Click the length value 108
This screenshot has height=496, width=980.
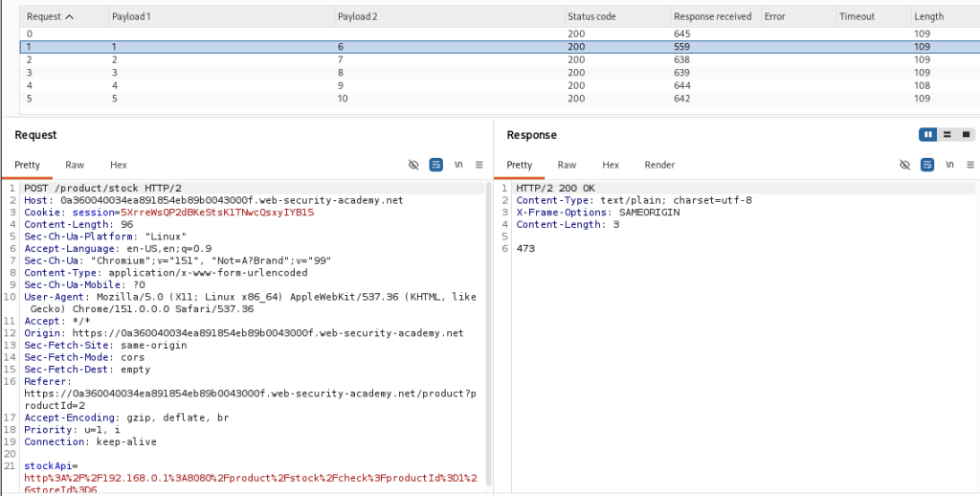tap(923, 85)
